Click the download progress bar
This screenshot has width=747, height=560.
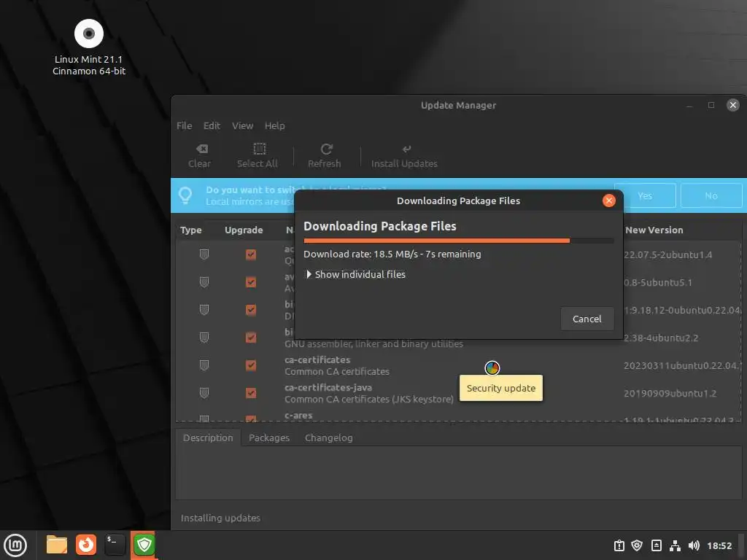[458, 241]
